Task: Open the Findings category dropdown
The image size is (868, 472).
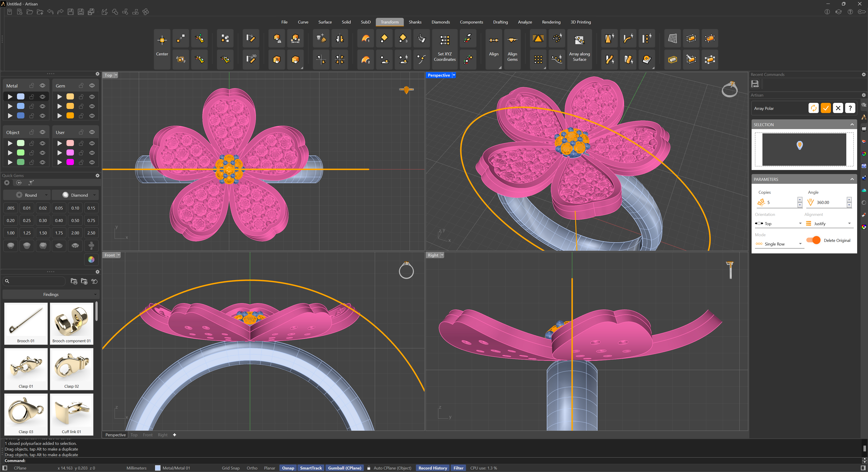Action: coord(51,294)
